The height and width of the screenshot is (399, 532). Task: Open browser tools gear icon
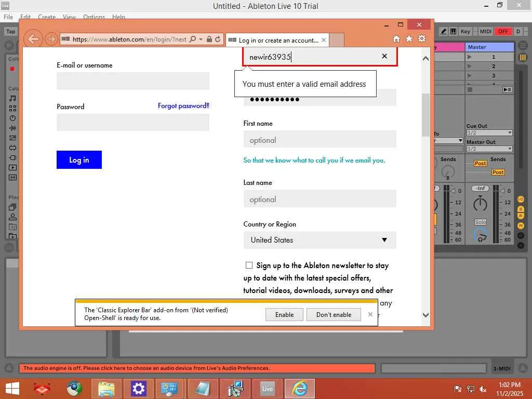pyautogui.click(x=422, y=38)
